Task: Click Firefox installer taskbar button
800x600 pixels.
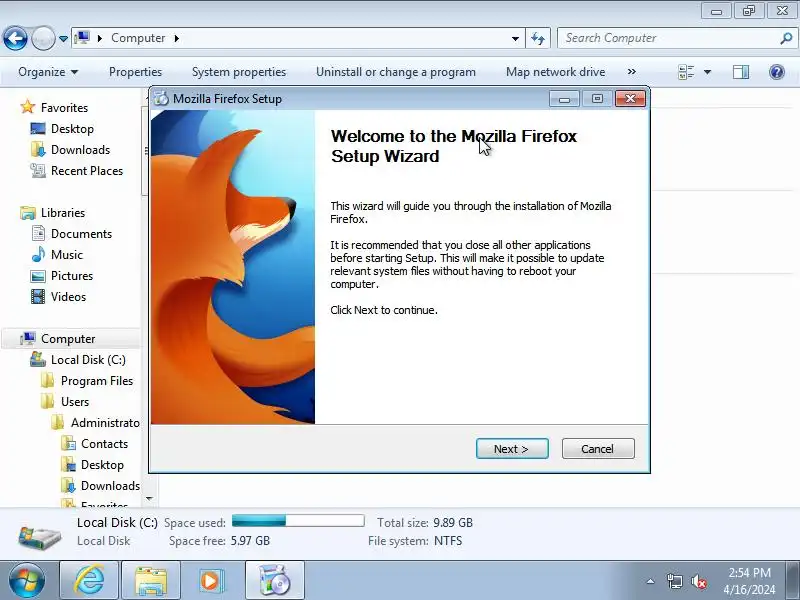Action: pyautogui.click(x=274, y=581)
